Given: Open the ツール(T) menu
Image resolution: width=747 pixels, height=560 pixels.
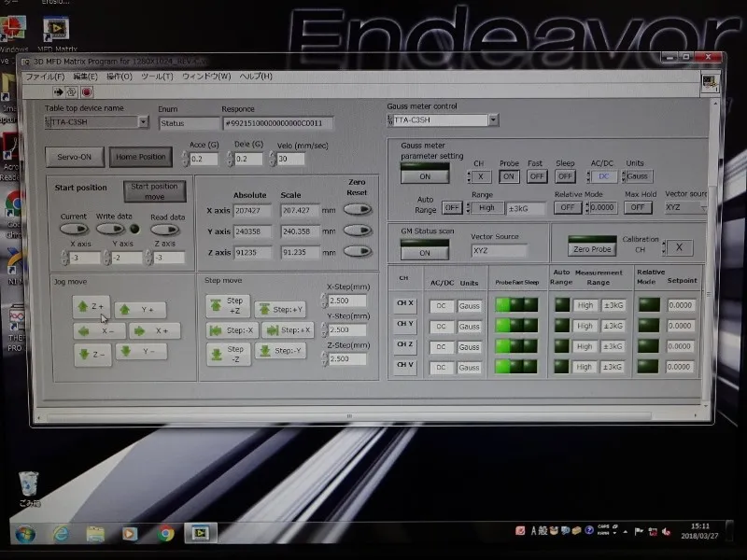Looking at the screenshot, I should tap(157, 77).
